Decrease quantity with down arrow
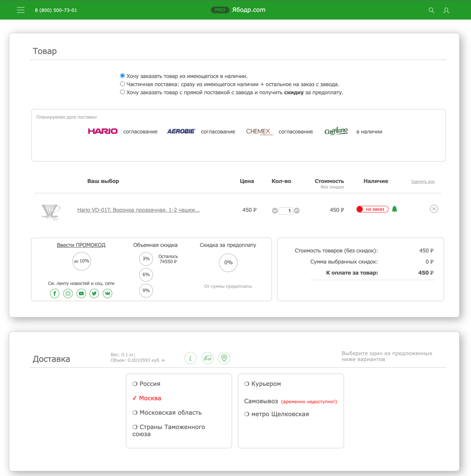 [275, 211]
